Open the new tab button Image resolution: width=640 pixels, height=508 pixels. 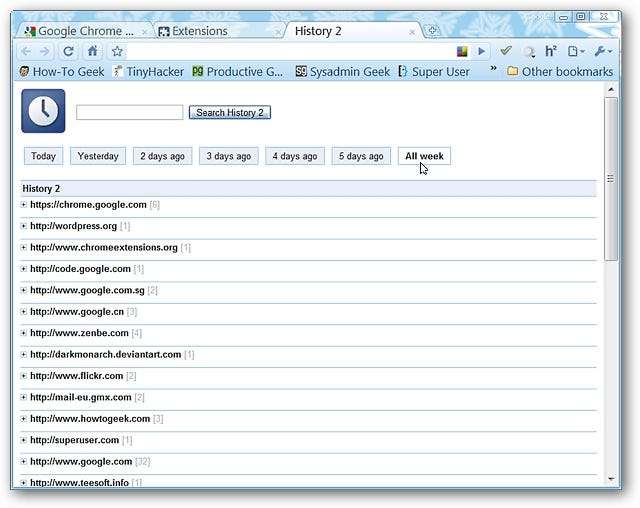(432, 30)
